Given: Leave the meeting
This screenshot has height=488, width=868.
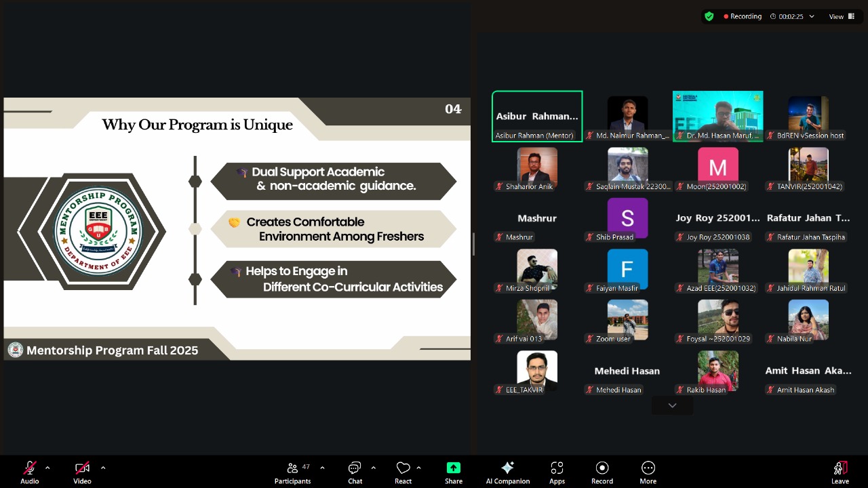Looking at the screenshot, I should [840, 472].
